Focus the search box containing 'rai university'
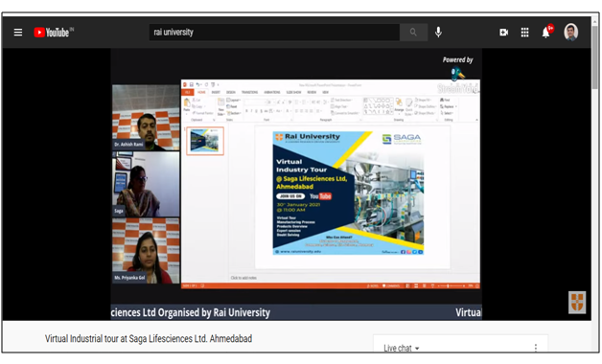This screenshot has width=602, height=364. (x=274, y=33)
